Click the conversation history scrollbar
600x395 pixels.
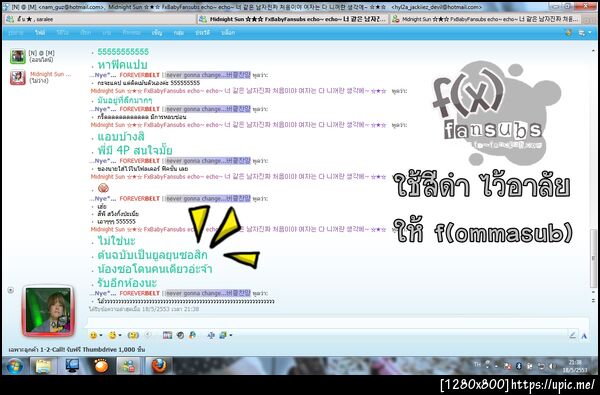click(x=593, y=258)
